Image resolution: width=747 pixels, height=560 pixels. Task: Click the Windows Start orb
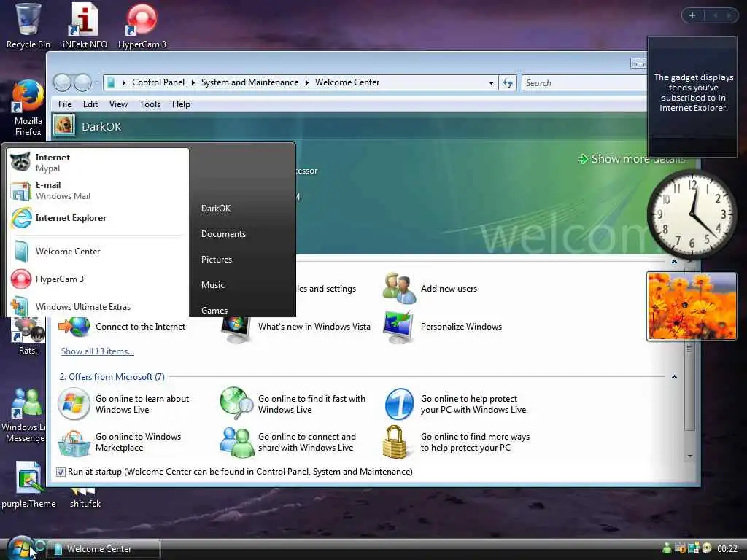(x=20, y=548)
